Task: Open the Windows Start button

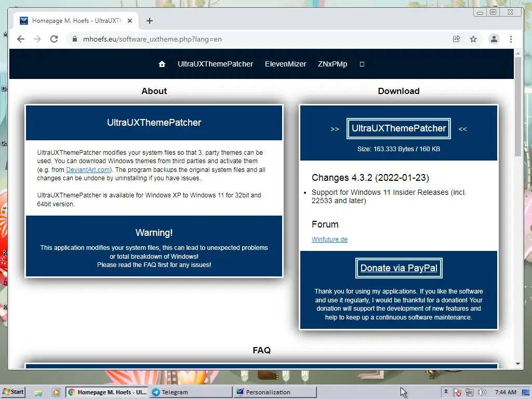Action: tap(13, 392)
